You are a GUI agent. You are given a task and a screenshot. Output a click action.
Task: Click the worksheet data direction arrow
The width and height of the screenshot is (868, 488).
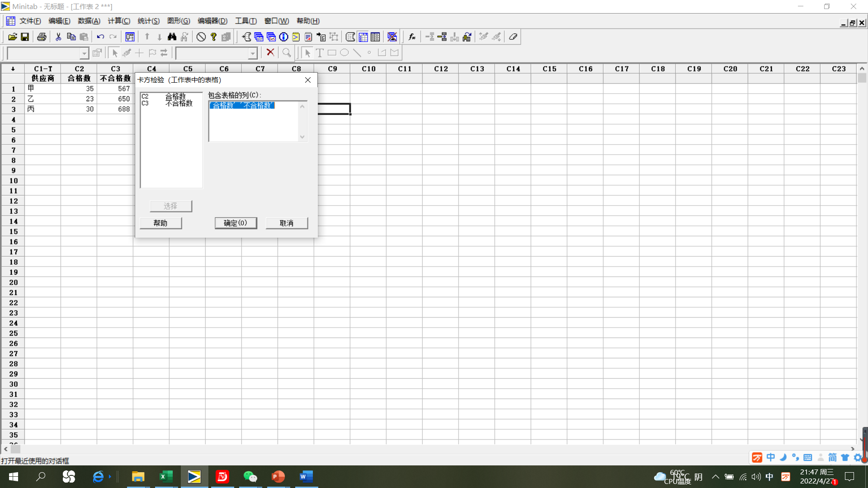[13, 69]
